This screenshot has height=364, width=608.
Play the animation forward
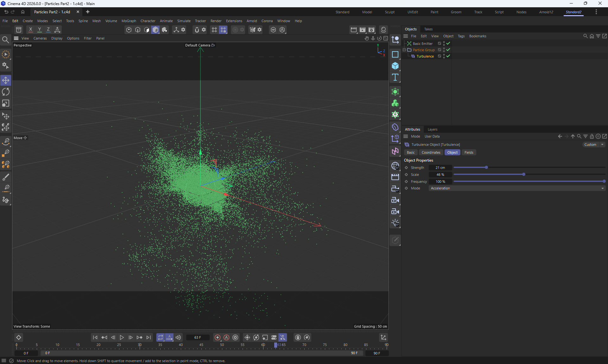click(x=122, y=337)
